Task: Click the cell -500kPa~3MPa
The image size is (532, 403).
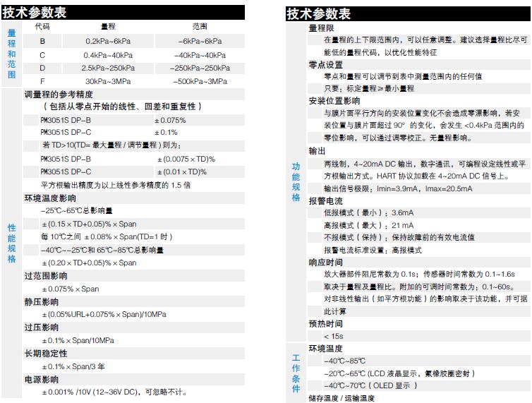Action: pos(200,81)
